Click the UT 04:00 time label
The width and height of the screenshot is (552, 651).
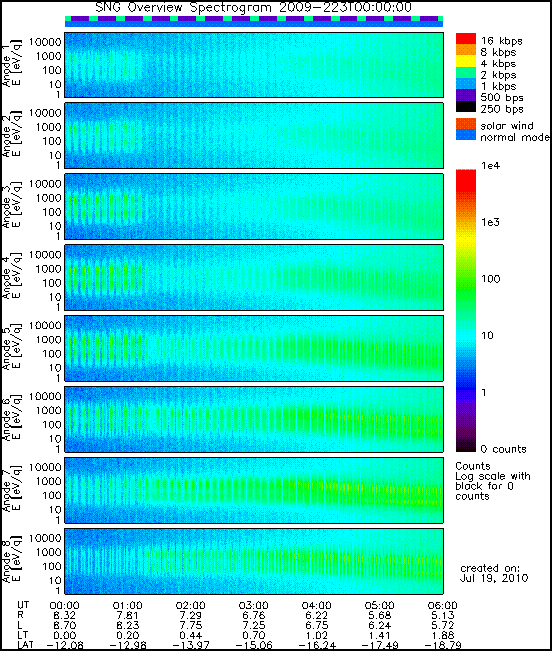click(x=317, y=606)
